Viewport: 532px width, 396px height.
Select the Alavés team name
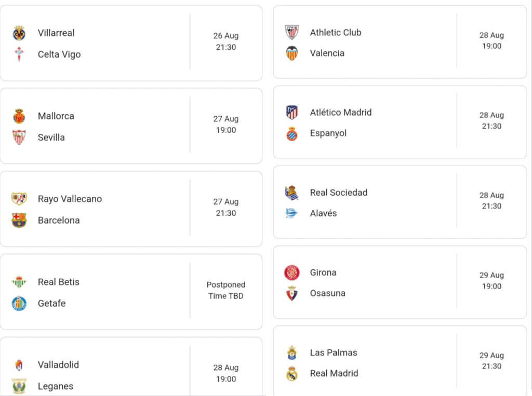(323, 213)
